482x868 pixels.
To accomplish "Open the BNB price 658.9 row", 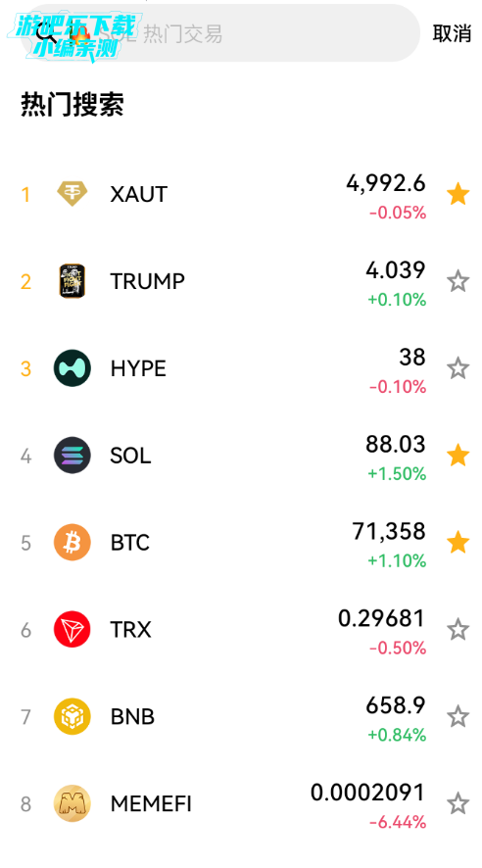I will pyautogui.click(x=241, y=716).
